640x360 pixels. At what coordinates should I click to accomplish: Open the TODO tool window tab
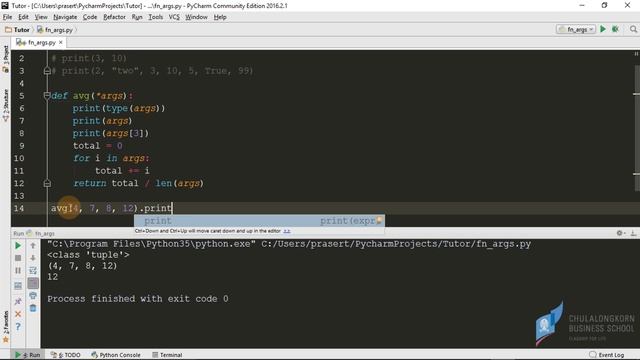click(66, 355)
